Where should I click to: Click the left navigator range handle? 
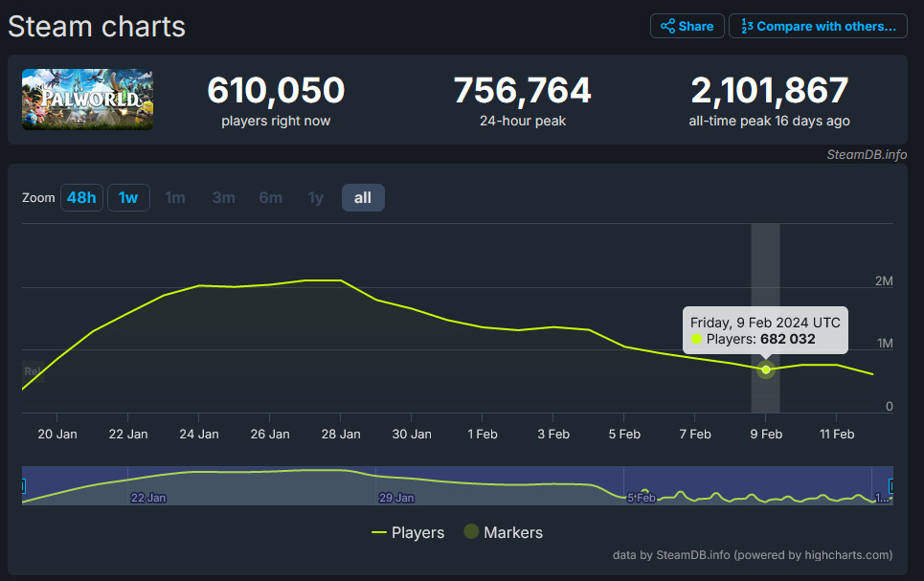(x=23, y=486)
